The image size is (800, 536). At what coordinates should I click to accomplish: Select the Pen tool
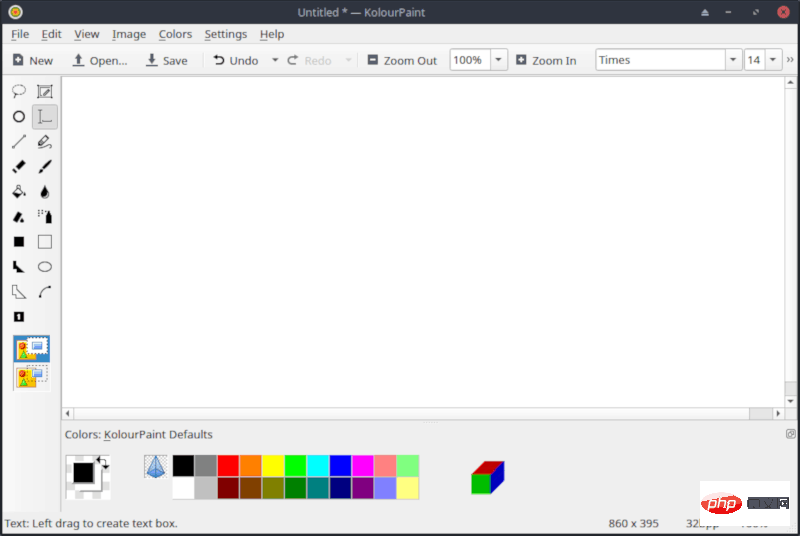point(45,141)
